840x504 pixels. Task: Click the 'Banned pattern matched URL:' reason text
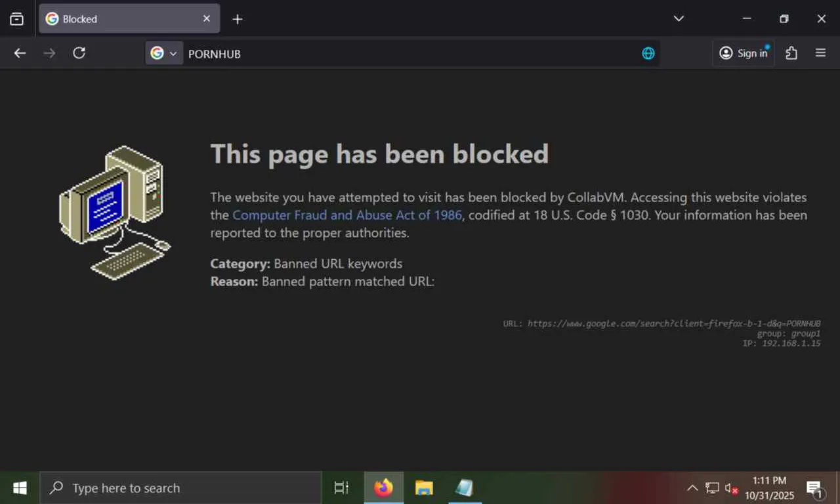coord(348,282)
